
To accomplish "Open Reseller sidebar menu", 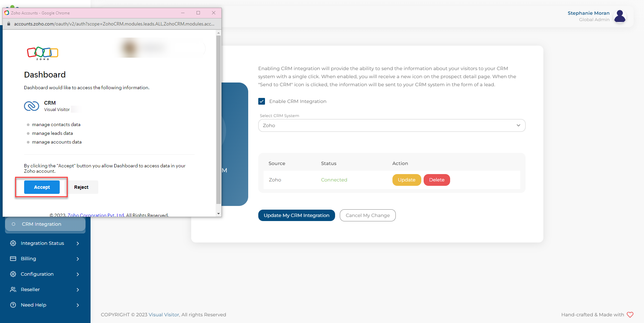I will (x=45, y=289).
